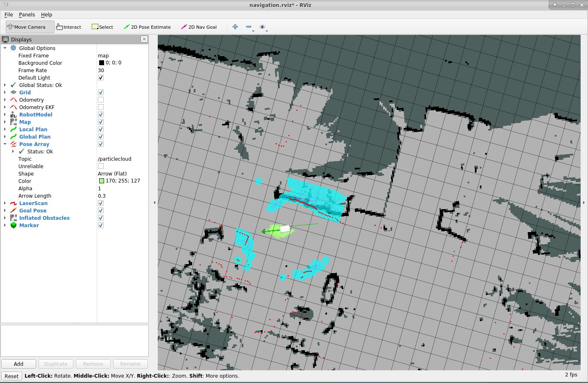Click the zoom in toolbar icon
Viewport: 588px width, 383px height.
(235, 27)
